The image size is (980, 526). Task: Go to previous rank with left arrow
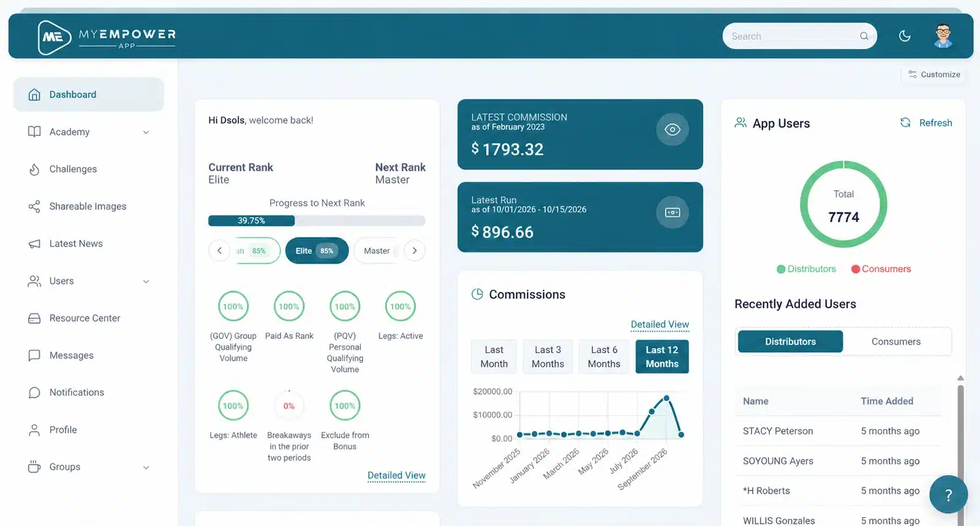click(x=219, y=251)
